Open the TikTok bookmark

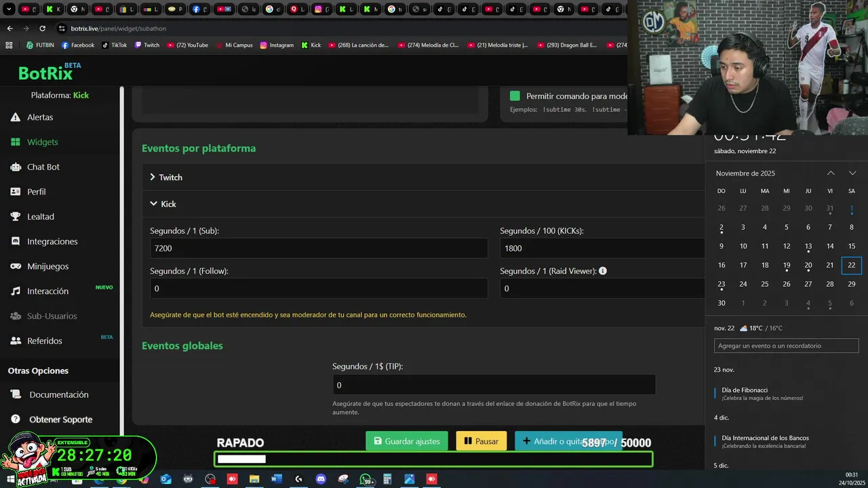pyautogui.click(x=115, y=45)
